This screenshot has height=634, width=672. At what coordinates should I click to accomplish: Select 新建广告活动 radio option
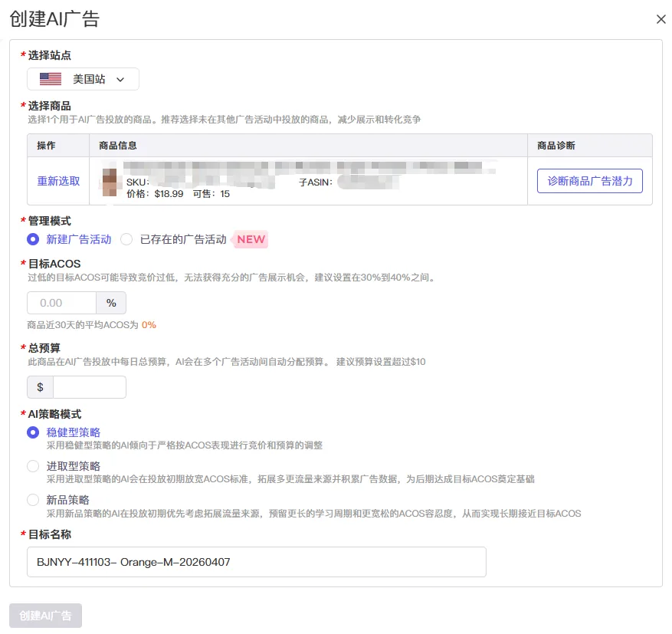point(33,239)
